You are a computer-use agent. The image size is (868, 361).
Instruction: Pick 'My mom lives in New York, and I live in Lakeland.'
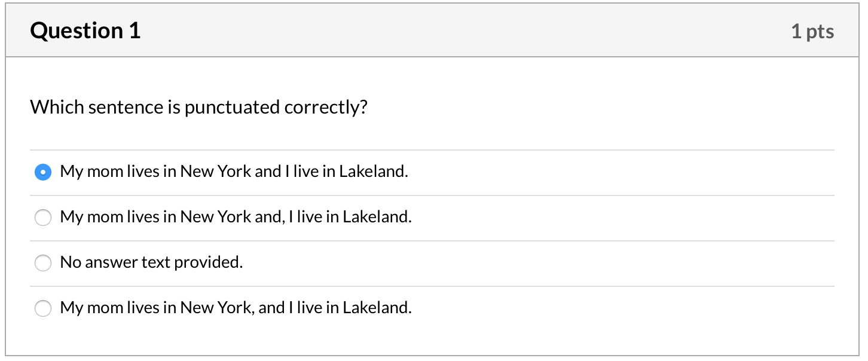pos(42,308)
